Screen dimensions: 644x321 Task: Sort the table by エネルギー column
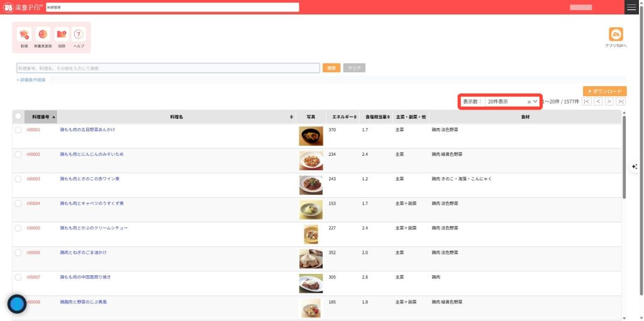tap(343, 117)
